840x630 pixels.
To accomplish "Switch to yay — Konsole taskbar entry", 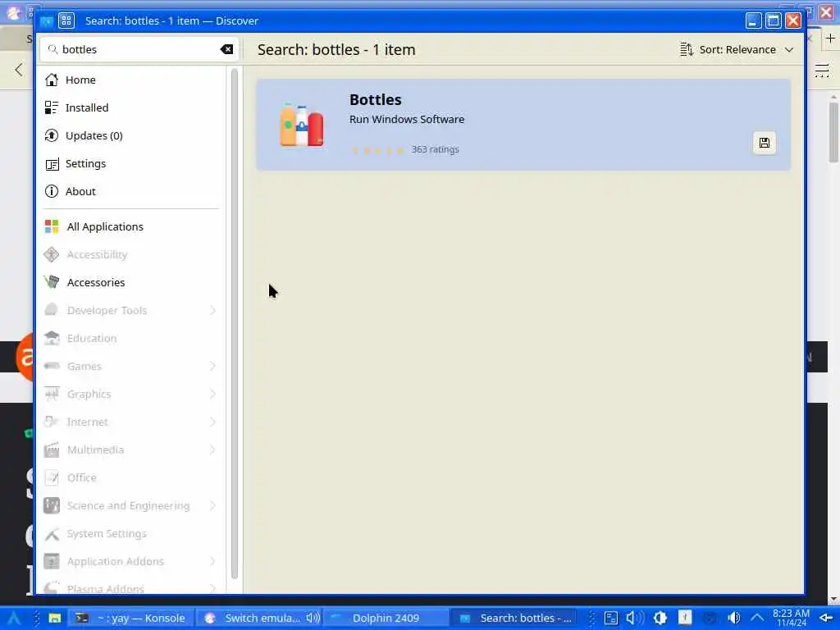I will point(131,619).
